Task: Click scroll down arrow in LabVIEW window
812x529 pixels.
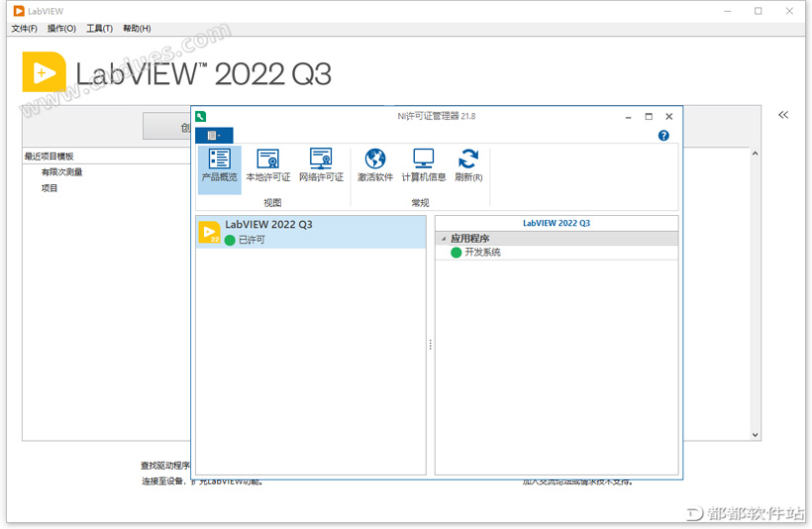Action: tap(755, 435)
